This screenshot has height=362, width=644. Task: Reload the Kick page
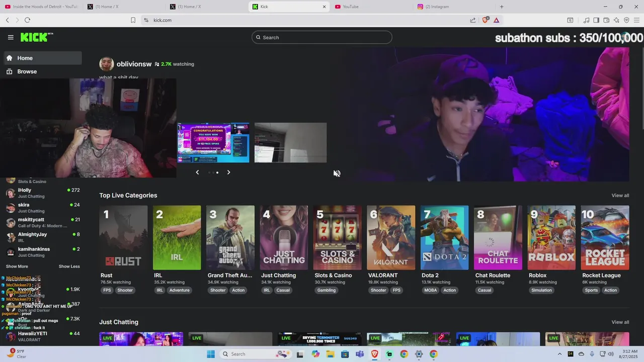[x=27, y=20]
